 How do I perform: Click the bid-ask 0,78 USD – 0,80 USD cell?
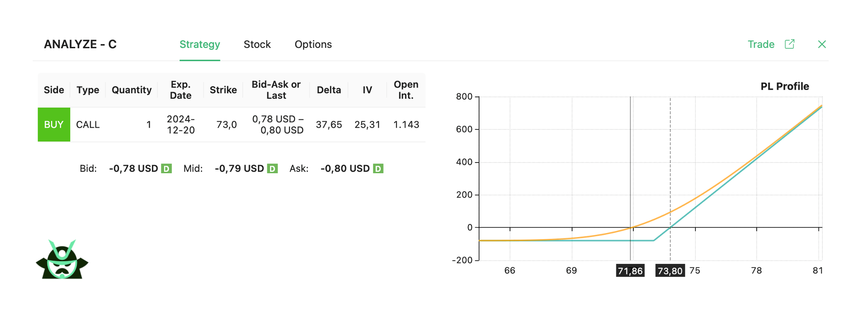click(x=278, y=125)
